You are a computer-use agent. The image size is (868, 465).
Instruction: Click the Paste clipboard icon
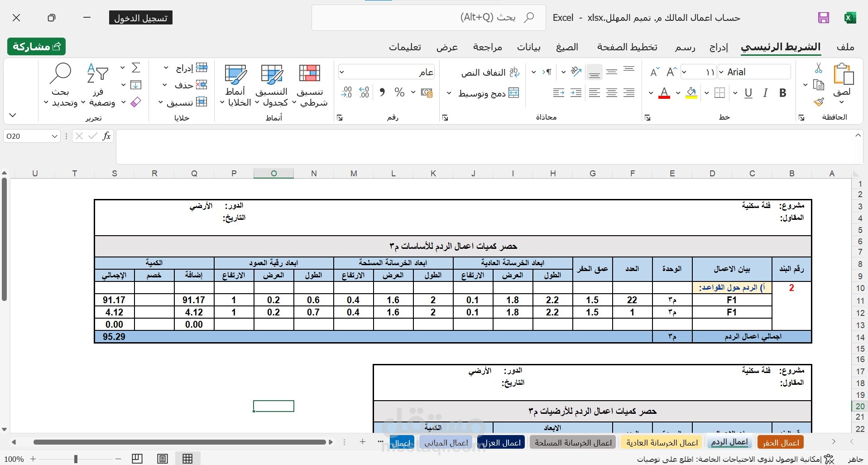(843, 74)
